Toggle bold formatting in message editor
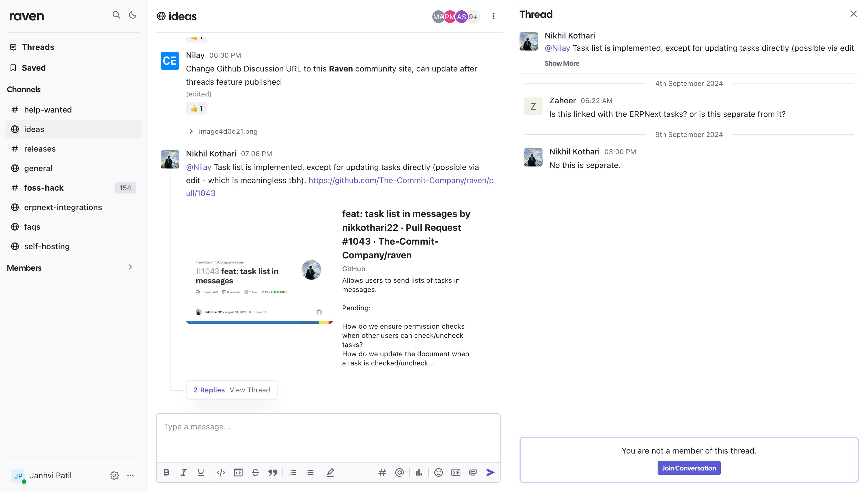868x492 pixels. (166, 472)
